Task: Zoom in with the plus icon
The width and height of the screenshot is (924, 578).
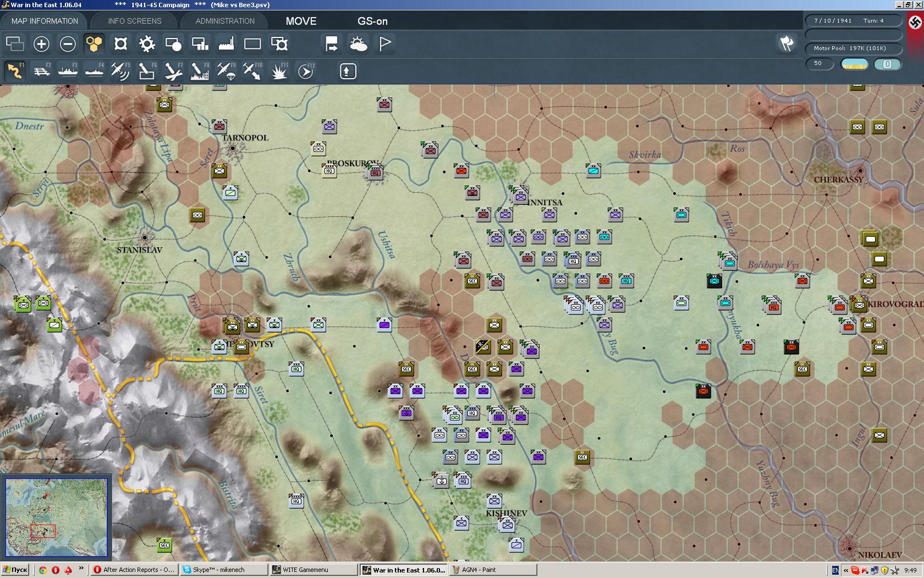Action: (x=41, y=43)
